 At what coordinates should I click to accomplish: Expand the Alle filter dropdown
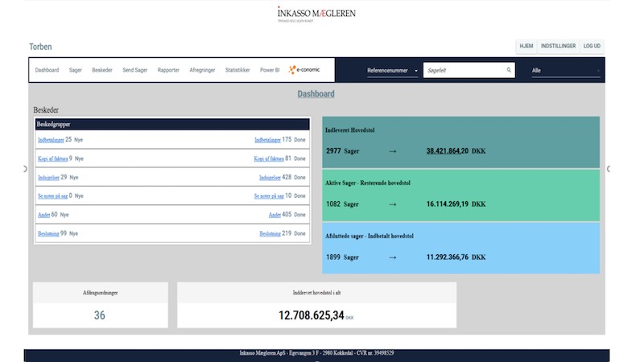566,71
